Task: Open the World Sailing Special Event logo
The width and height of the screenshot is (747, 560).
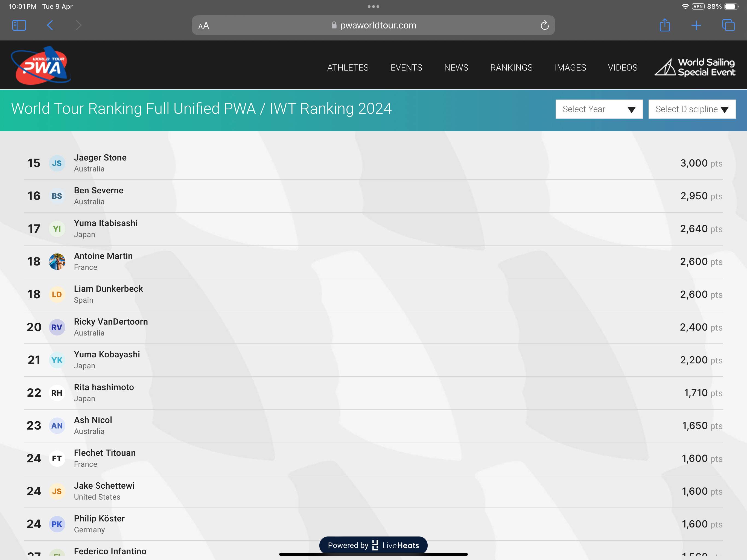Action: (695, 67)
